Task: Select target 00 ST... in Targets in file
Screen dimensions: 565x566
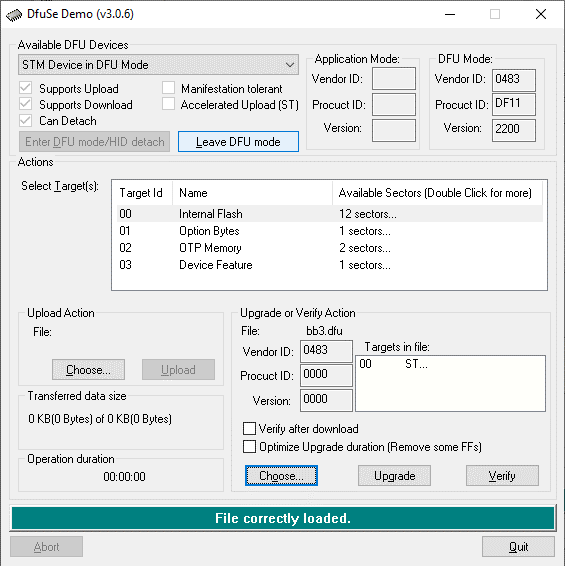Action: (x=394, y=363)
